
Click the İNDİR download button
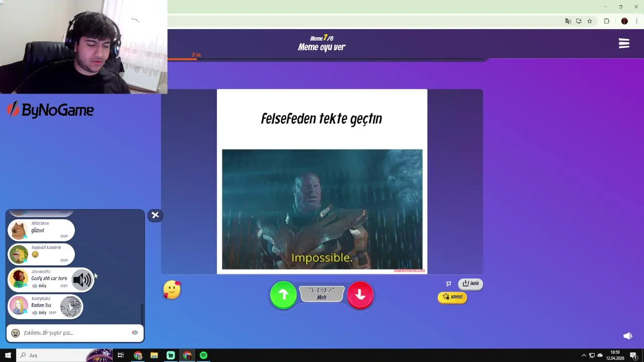click(470, 284)
